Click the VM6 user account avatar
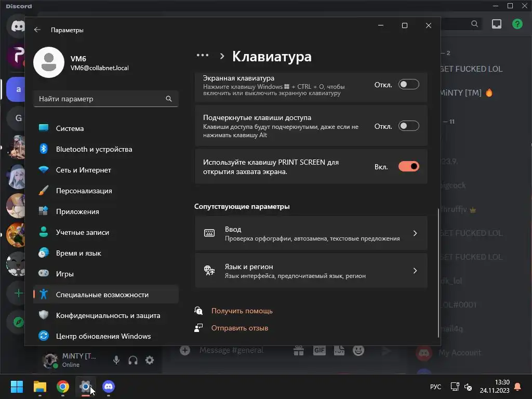This screenshot has width=532, height=399. [x=49, y=62]
